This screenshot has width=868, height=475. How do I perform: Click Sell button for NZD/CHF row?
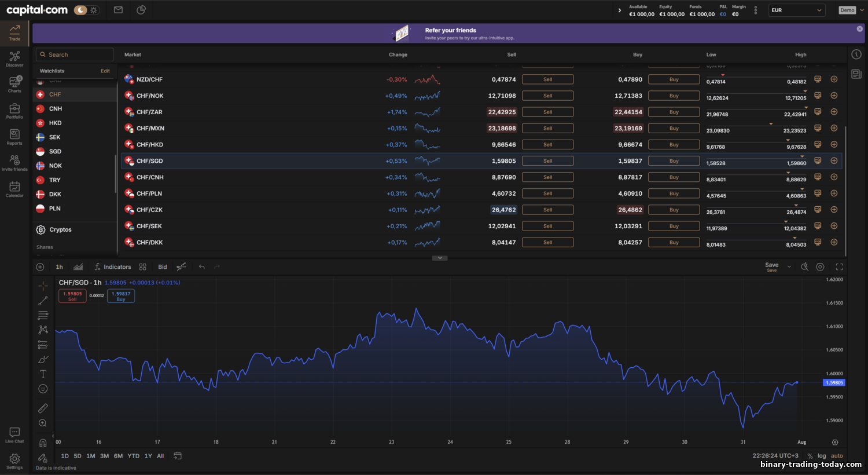click(x=547, y=79)
